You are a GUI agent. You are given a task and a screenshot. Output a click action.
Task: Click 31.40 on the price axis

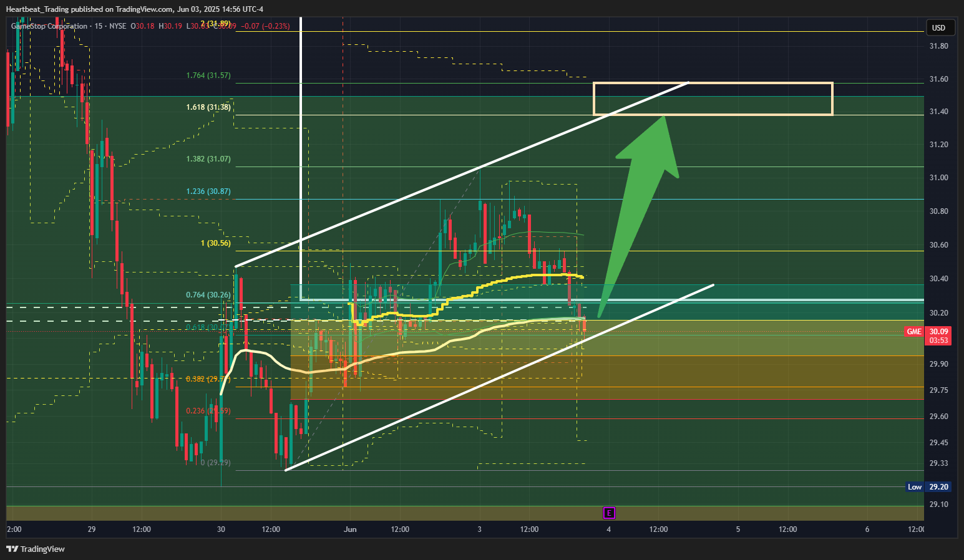click(938, 112)
